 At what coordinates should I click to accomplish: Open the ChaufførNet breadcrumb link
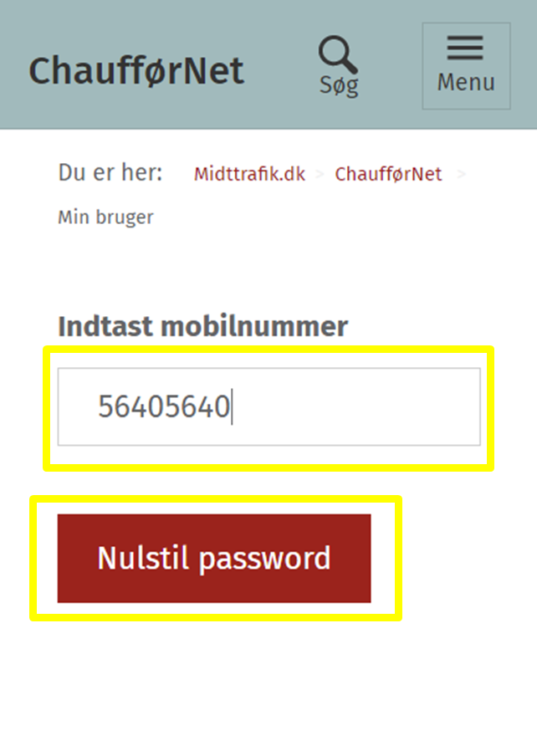pos(388,174)
